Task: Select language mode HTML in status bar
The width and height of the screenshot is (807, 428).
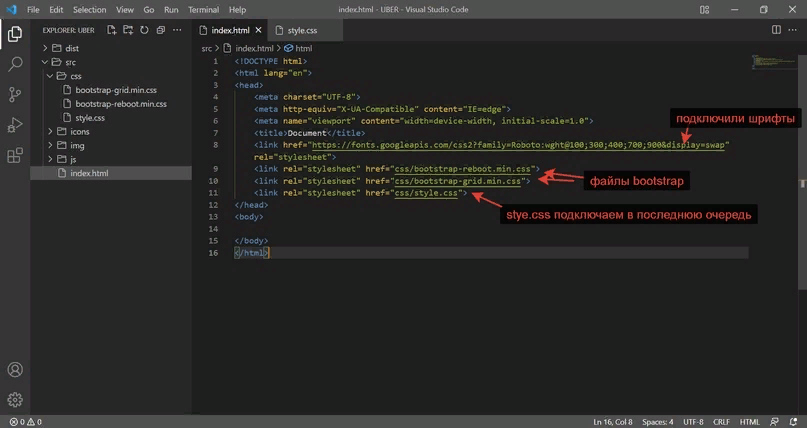Action: point(749,422)
